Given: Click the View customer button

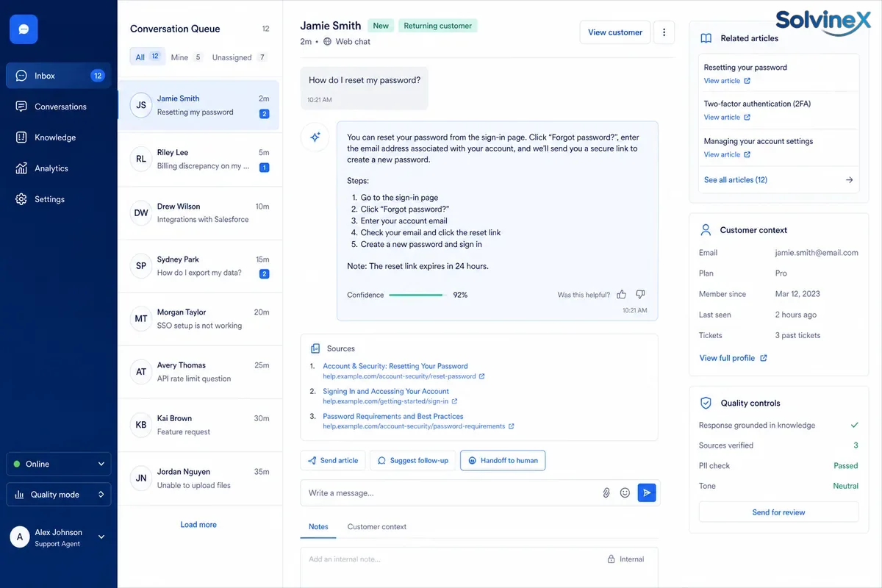Looking at the screenshot, I should (615, 32).
